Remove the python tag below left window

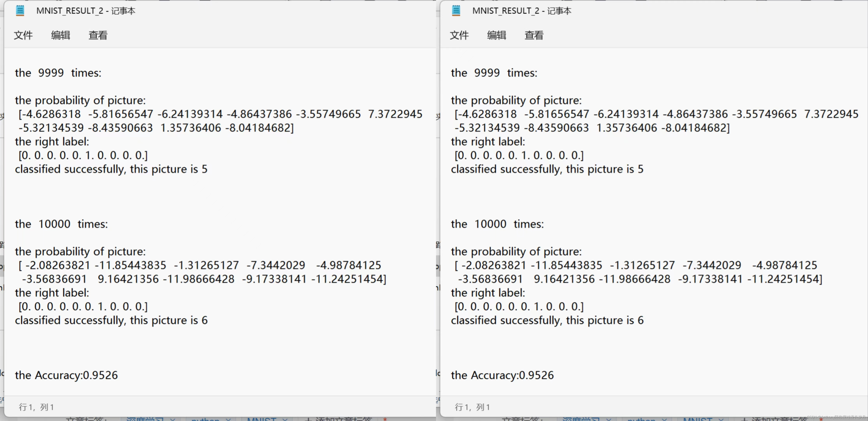click(228, 419)
